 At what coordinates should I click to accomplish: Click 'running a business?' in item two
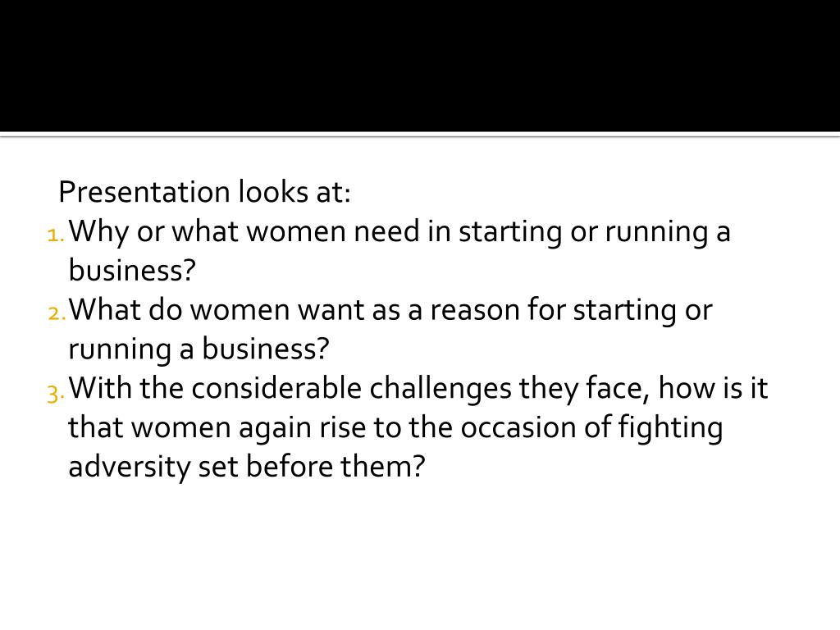(199, 349)
